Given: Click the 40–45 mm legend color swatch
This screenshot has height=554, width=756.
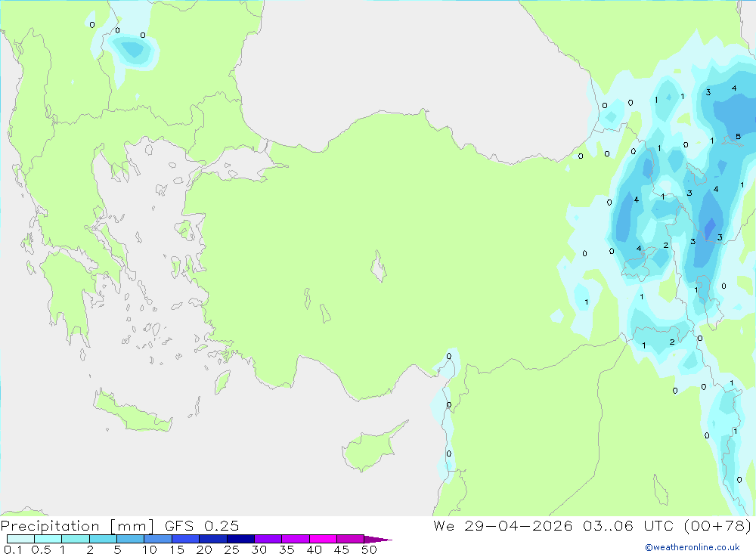Looking at the screenshot, I should [x=323, y=539].
